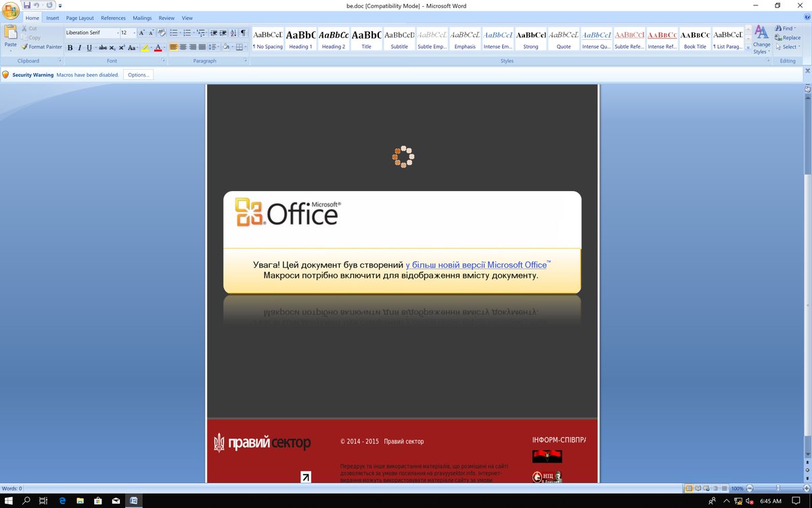Save document from Quick Access Toolbar
Image resolution: width=812 pixels, height=508 pixels.
pyautogui.click(x=27, y=5)
